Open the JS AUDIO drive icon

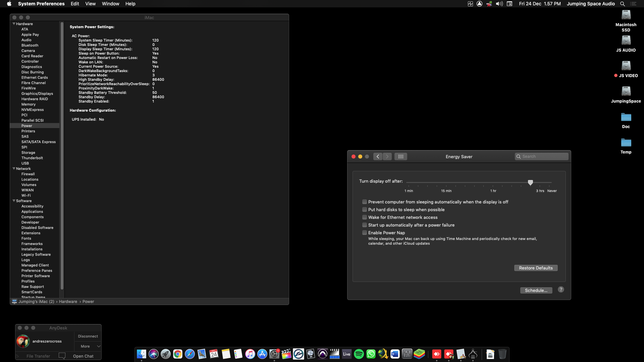626,41
